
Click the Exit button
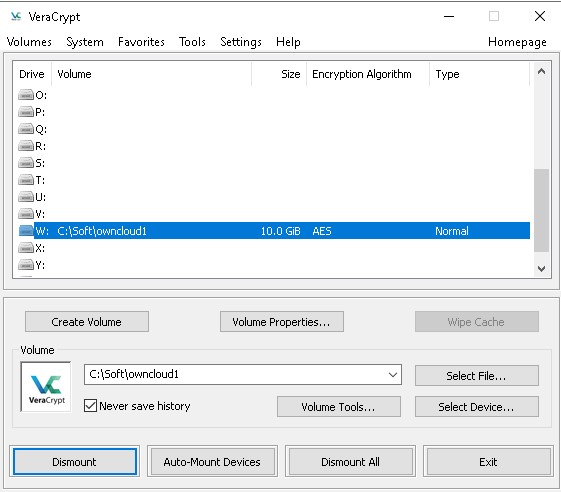click(488, 462)
